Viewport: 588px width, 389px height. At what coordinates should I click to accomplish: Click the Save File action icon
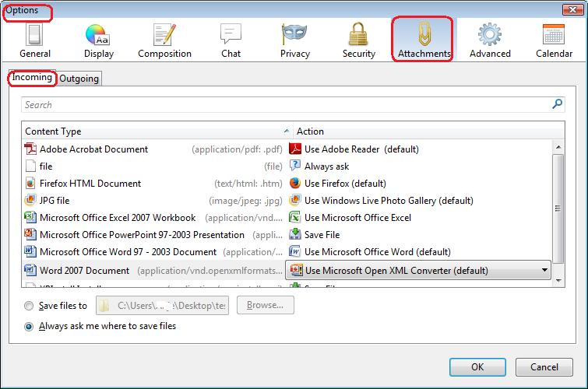[x=295, y=235]
